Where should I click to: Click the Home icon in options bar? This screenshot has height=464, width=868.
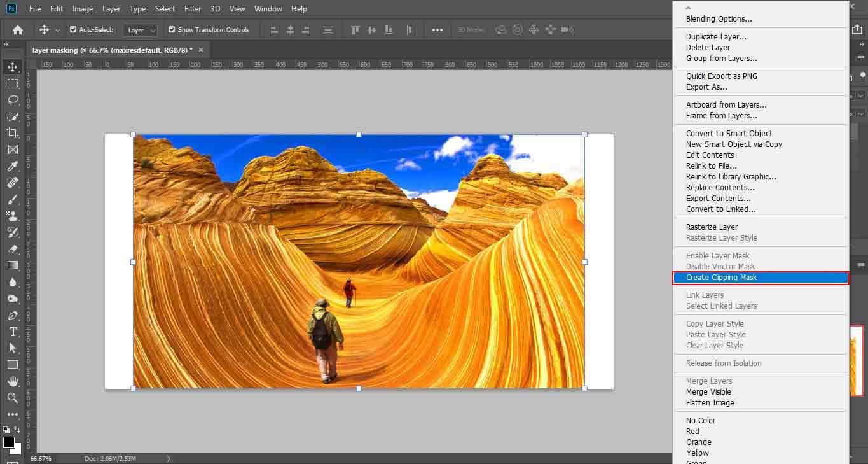click(18, 30)
